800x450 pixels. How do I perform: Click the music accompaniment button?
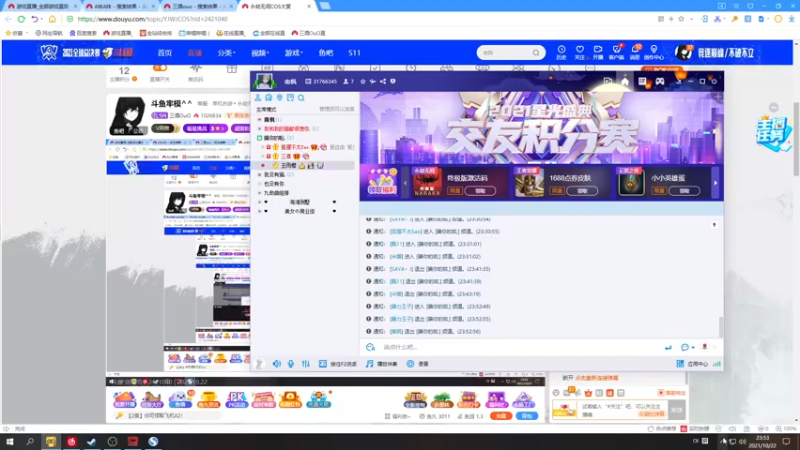tap(382, 364)
